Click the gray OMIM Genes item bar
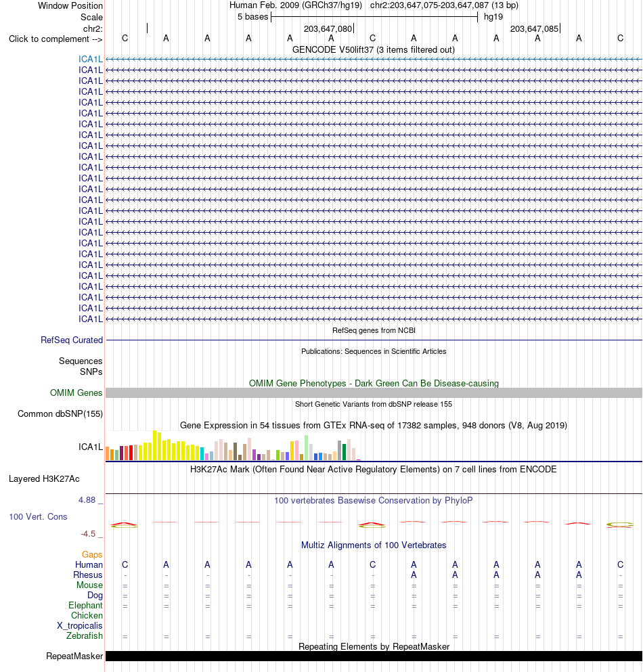The image size is (643, 672). pos(374,393)
